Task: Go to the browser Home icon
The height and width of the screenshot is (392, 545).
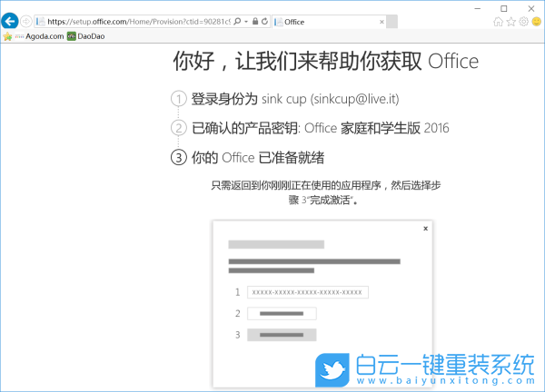Action: coord(498,22)
